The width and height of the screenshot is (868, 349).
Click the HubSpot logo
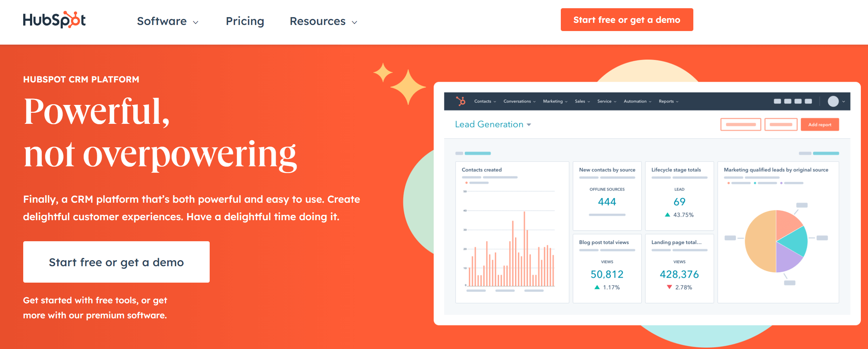54,20
